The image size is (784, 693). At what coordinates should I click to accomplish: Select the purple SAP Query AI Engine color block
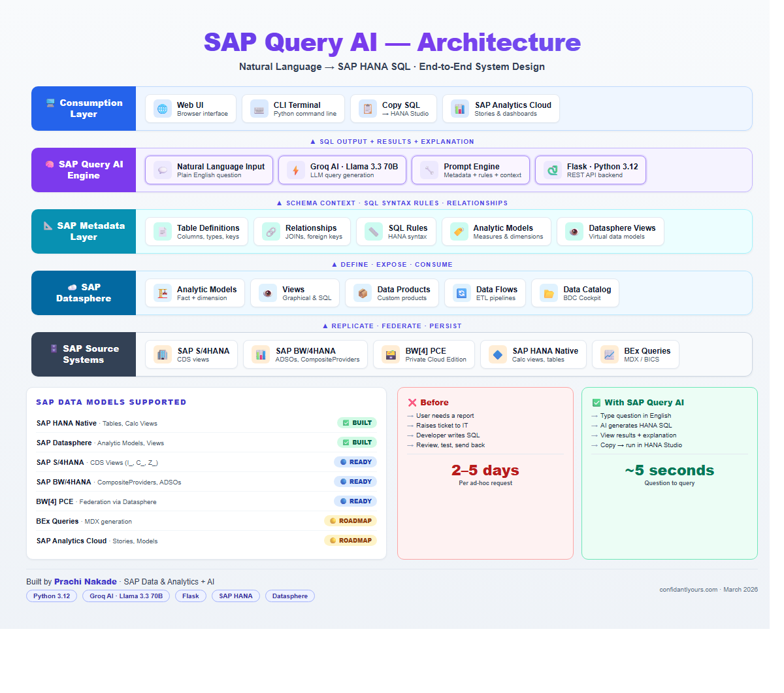84,170
